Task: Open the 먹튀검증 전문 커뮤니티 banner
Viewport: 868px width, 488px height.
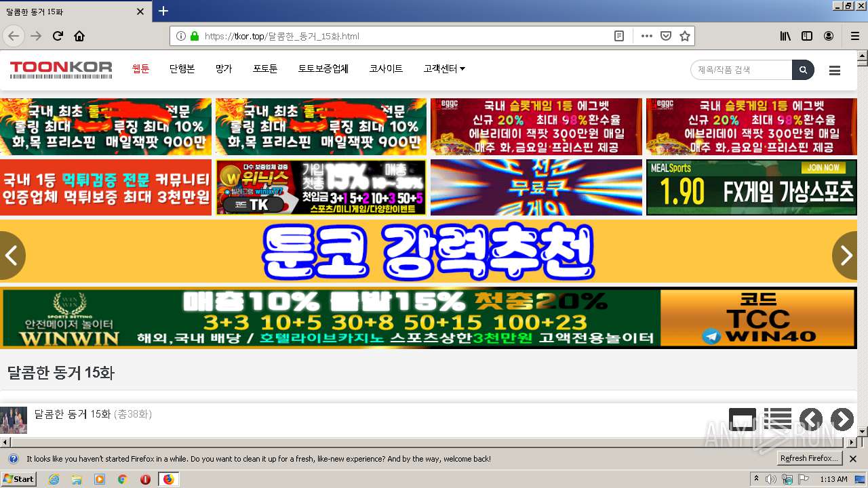Action: pyautogui.click(x=106, y=188)
